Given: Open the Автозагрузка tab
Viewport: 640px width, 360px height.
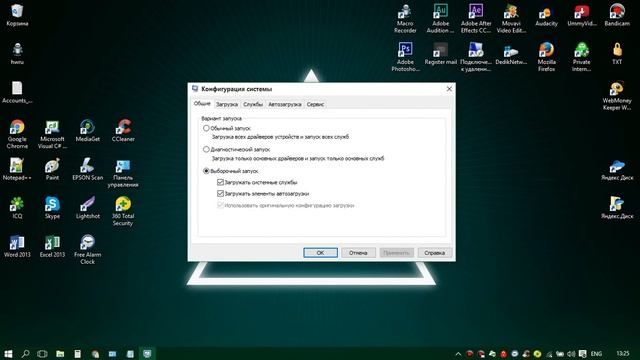Looking at the screenshot, I should coord(284,104).
